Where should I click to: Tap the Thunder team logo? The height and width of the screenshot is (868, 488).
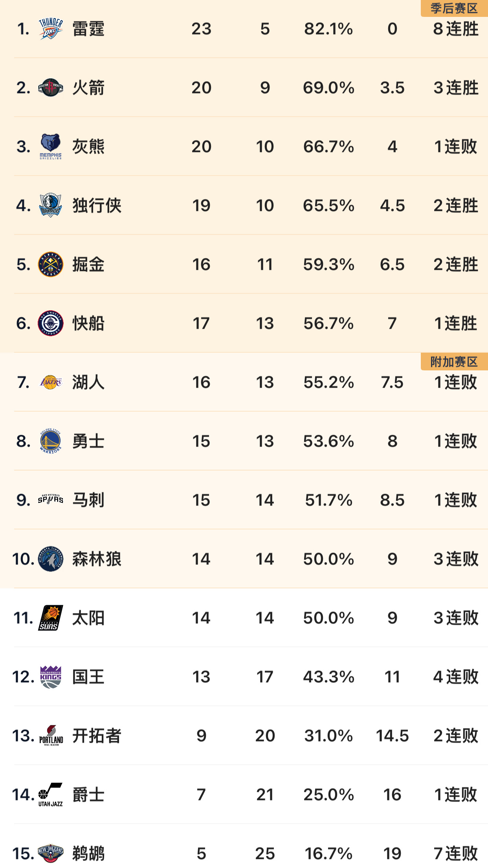click(x=51, y=29)
